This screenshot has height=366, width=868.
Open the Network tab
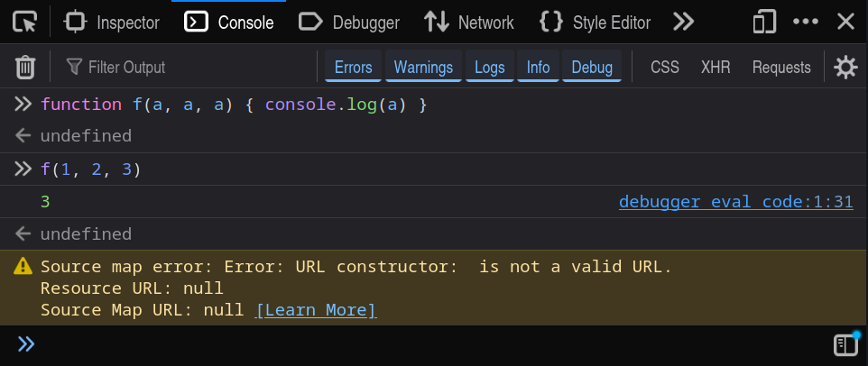click(x=469, y=23)
